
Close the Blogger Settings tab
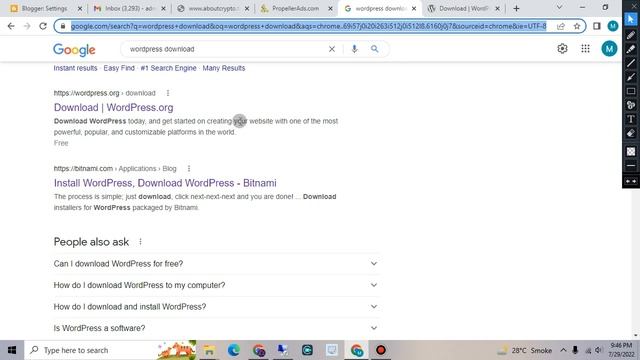[80, 9]
